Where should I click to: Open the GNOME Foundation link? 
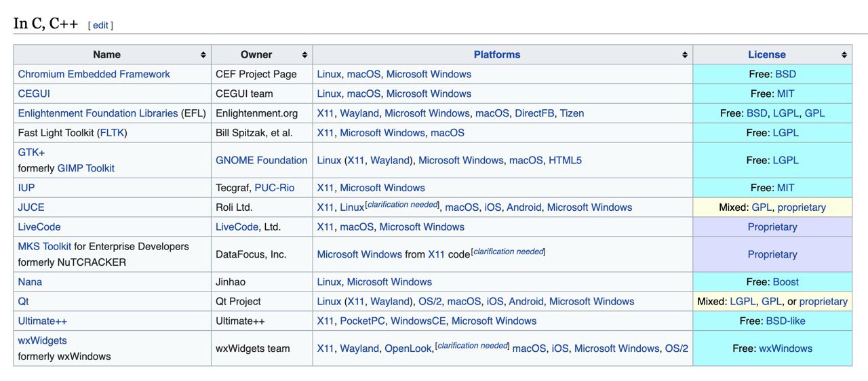point(261,160)
